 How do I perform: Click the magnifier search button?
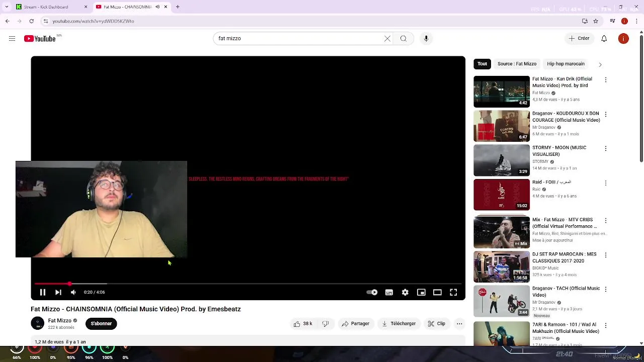(404, 39)
